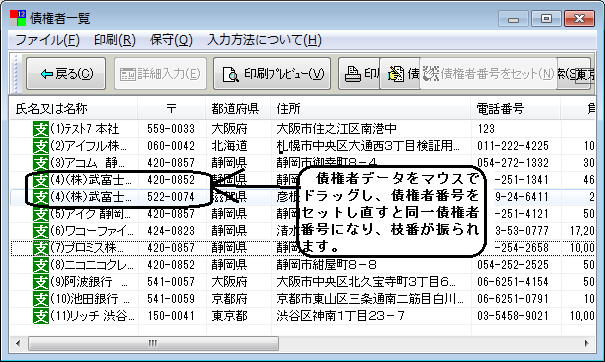
Task: Click postal code 060-0042
Action: tap(171, 146)
